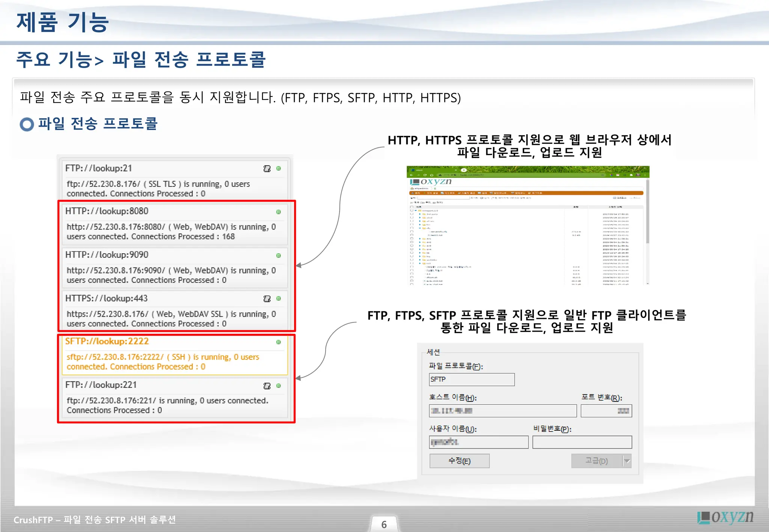Click the 사용자 이름 input field
This screenshot has height=532, width=769.
point(479,442)
